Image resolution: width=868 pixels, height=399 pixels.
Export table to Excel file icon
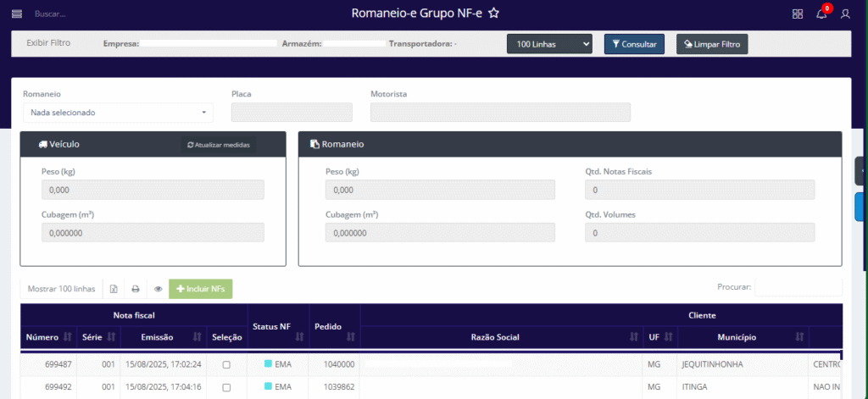[x=114, y=289]
